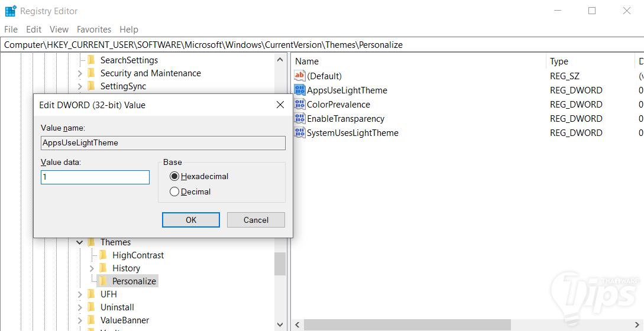
Task: Open the Favorites menu
Action: (94, 30)
